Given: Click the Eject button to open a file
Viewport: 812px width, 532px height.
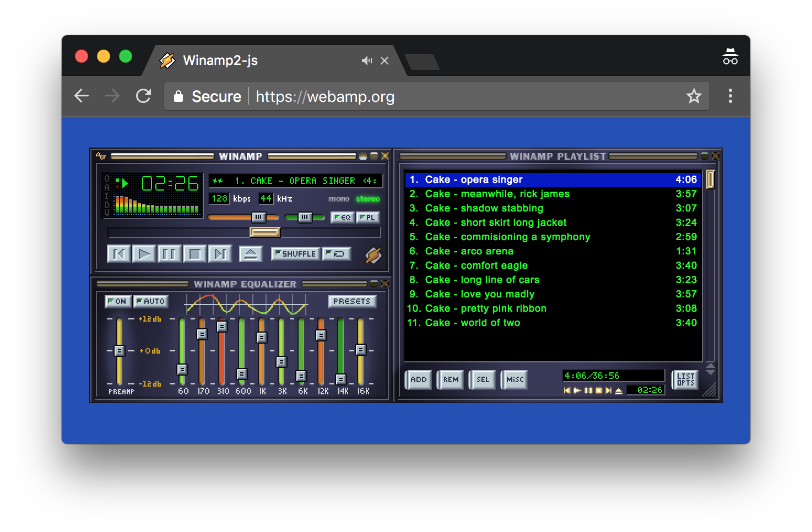Looking at the screenshot, I should 251,253.
